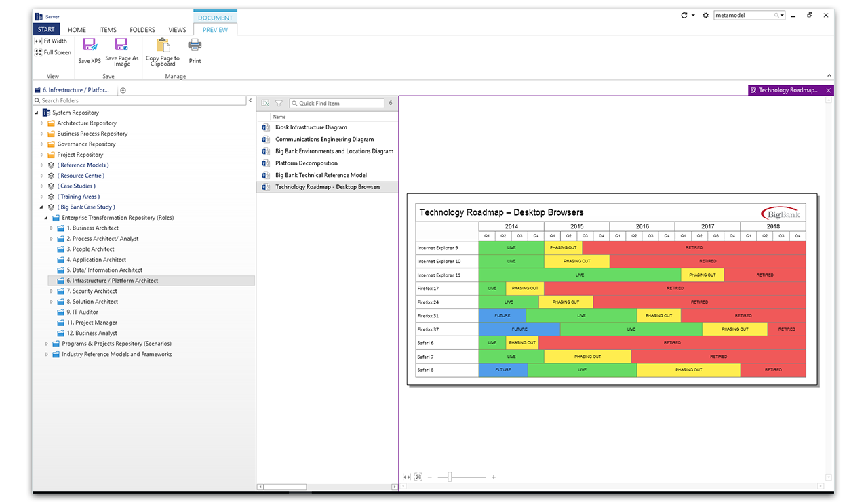The image size is (868, 503).
Task: Open Big Bank Environments and Locations Diagram
Action: tap(334, 151)
